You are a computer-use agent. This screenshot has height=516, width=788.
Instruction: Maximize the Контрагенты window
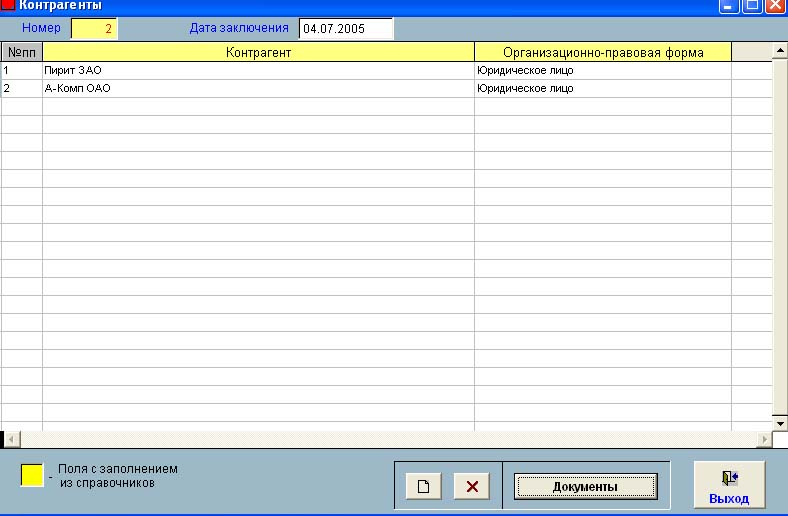click(752, 5)
